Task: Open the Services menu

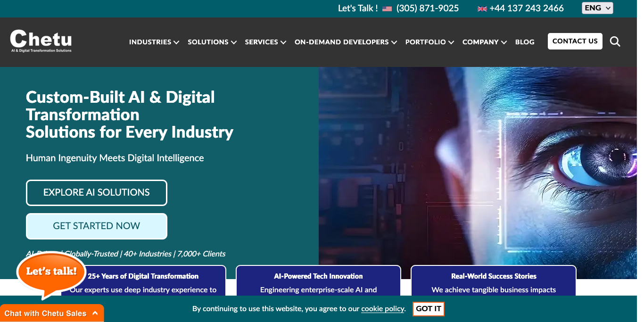Action: 265,42
